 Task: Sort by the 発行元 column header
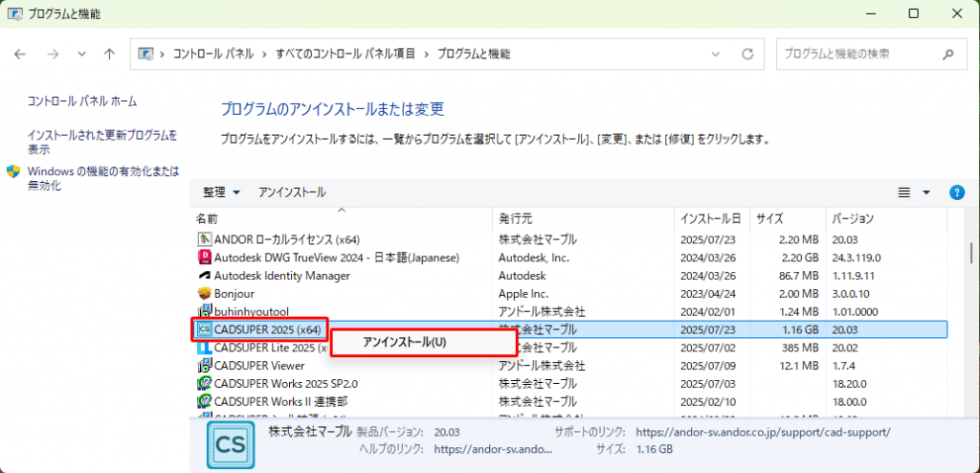pos(584,219)
